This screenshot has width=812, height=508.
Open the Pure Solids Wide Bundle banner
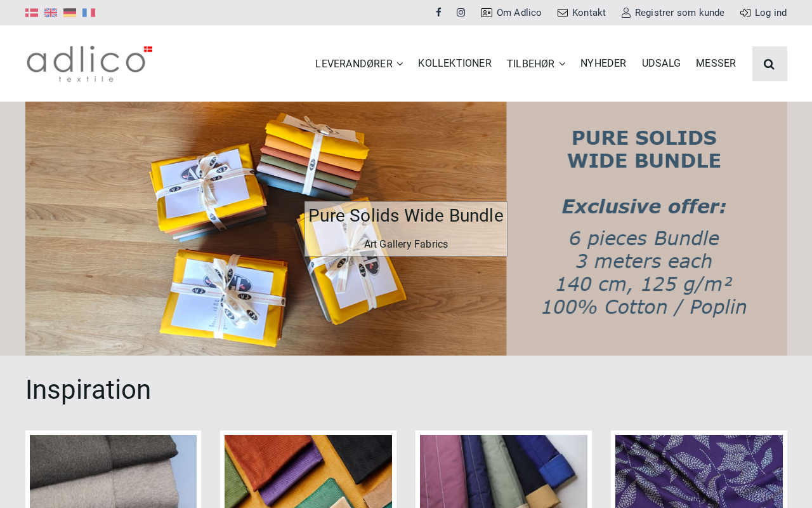(x=406, y=229)
